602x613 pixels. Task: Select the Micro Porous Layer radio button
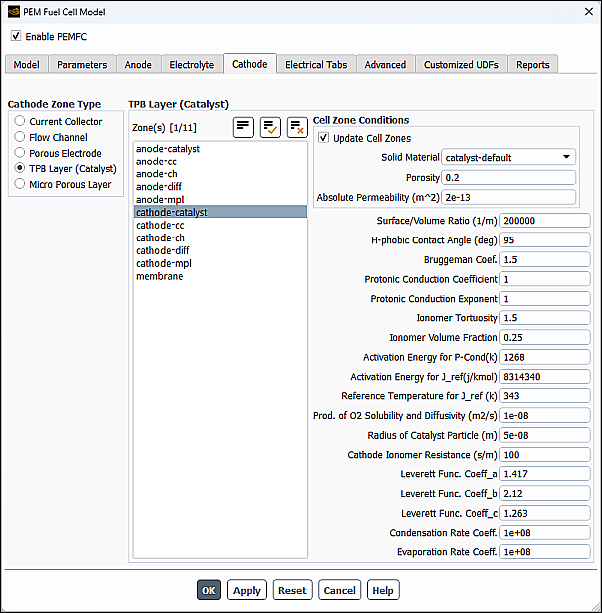(20, 184)
